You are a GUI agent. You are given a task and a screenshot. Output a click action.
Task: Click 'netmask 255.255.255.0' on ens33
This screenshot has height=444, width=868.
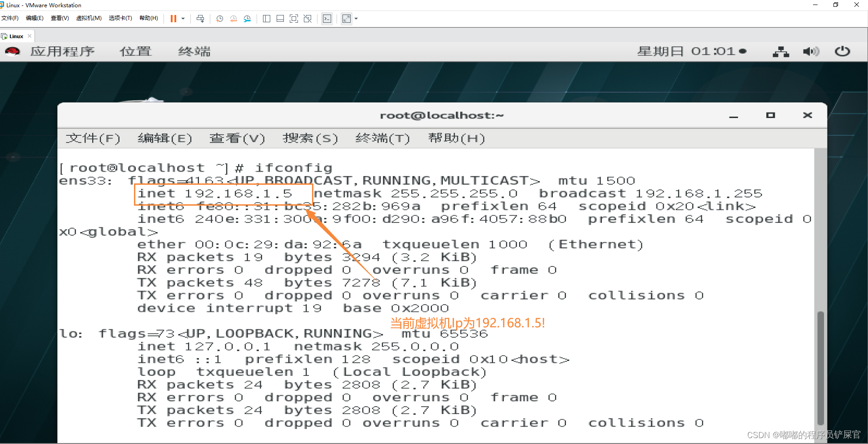[416, 193]
